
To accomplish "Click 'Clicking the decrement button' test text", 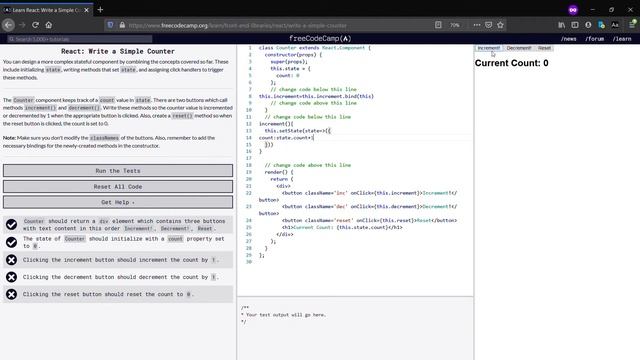I will tap(120, 277).
